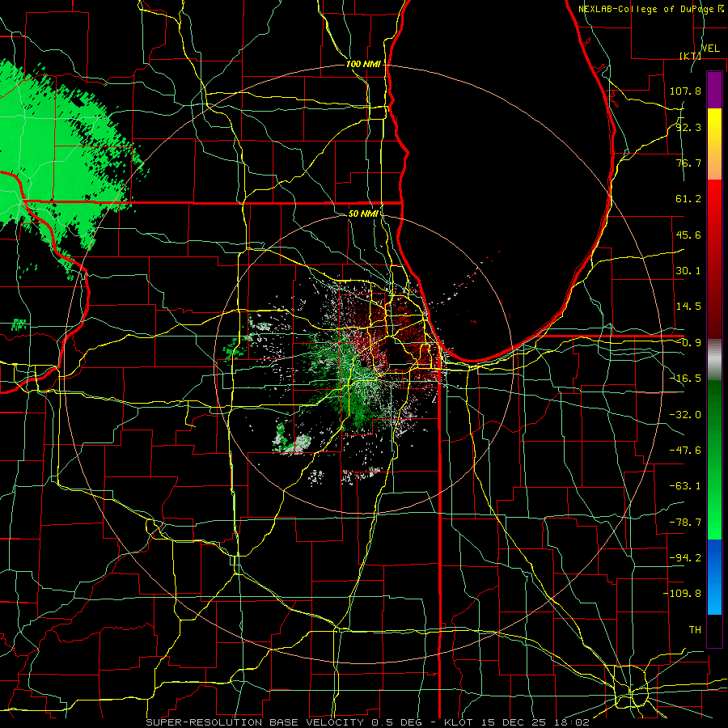Select the -94.2 legend value
Viewport: 728px width, 728px height.
pos(685,558)
